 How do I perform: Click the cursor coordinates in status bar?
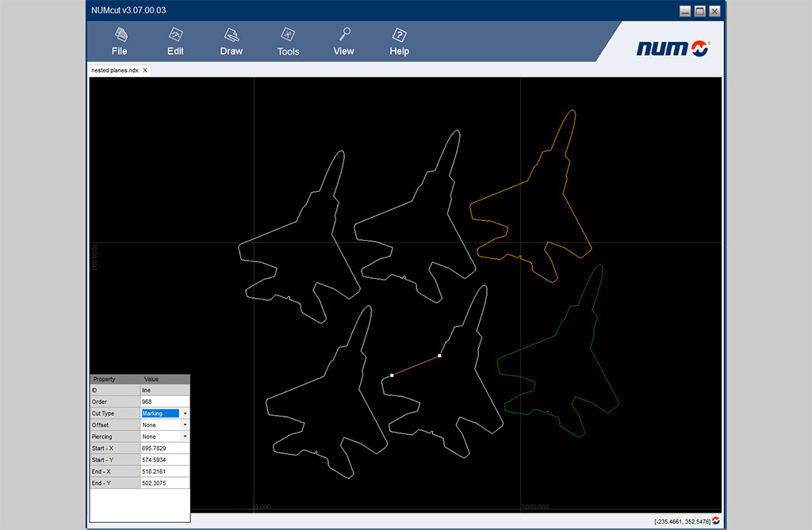(682, 522)
